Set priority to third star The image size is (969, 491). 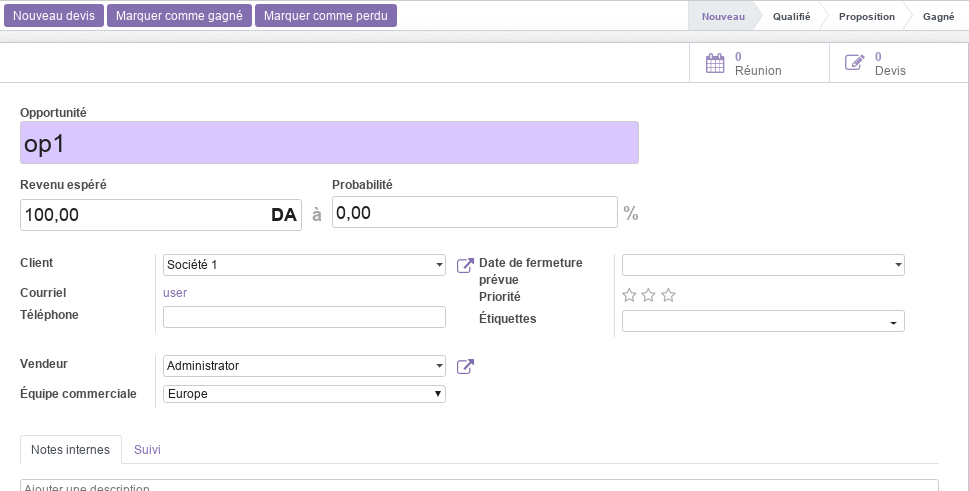coord(668,295)
